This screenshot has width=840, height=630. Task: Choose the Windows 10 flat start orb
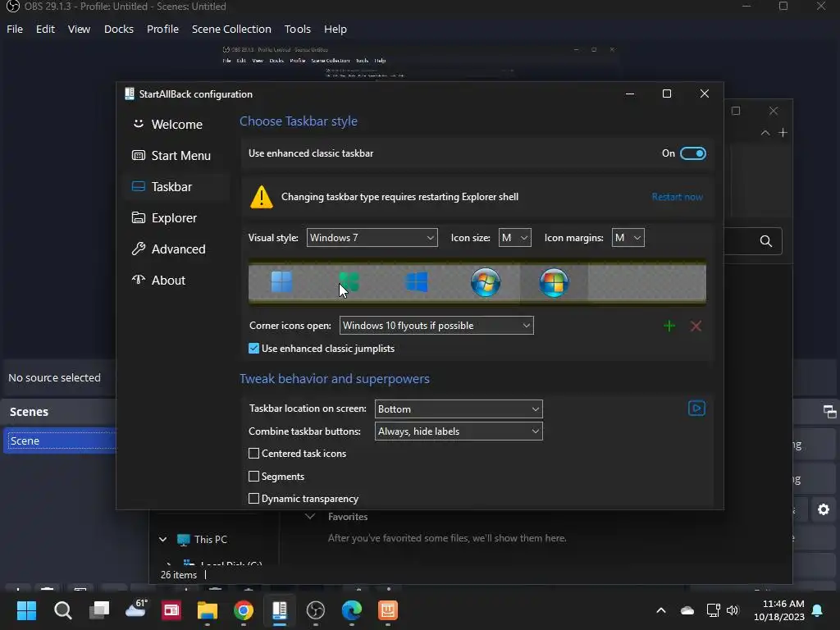click(x=418, y=282)
